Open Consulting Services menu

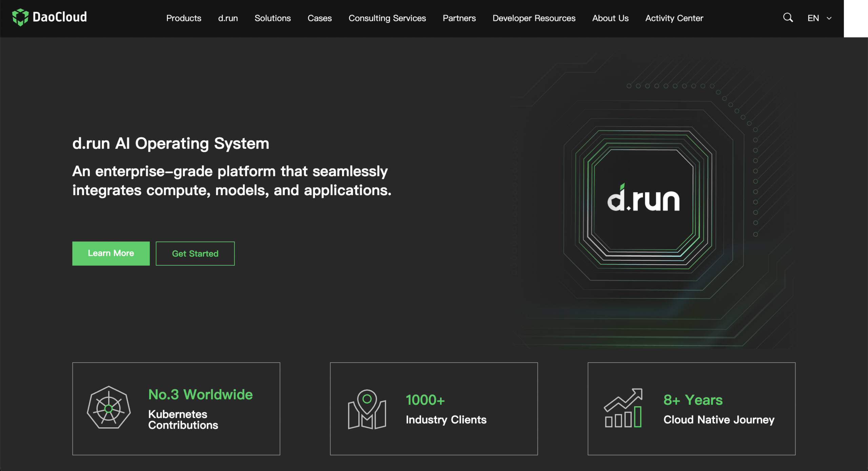coord(387,18)
